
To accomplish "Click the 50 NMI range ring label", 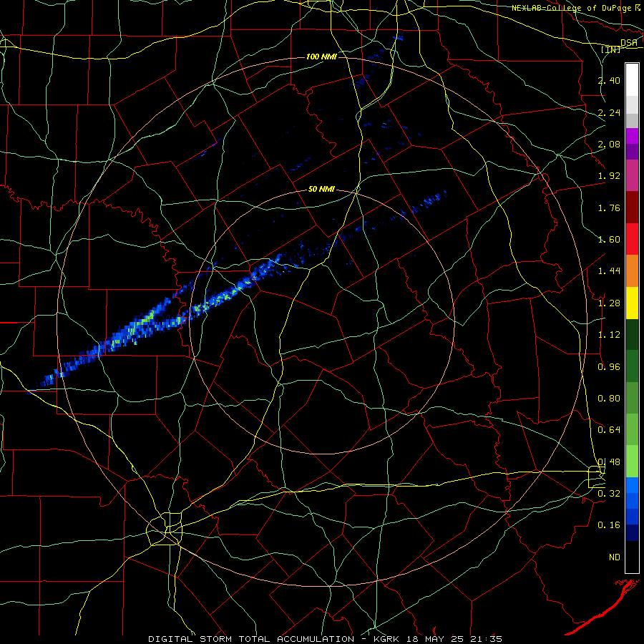I will point(321,189).
